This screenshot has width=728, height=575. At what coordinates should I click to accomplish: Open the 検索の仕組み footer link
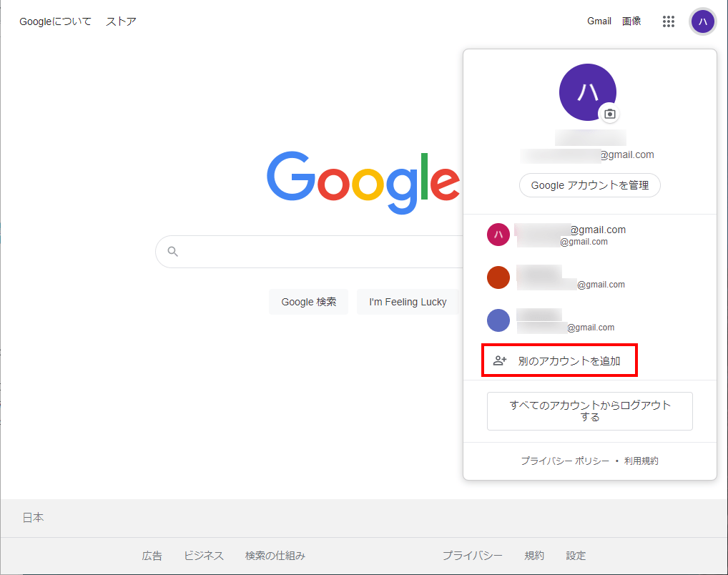click(275, 556)
